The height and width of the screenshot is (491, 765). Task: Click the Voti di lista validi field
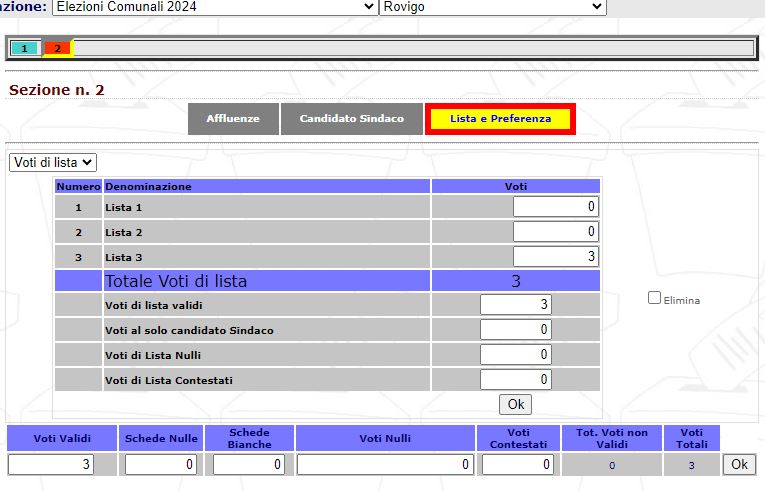(515, 305)
